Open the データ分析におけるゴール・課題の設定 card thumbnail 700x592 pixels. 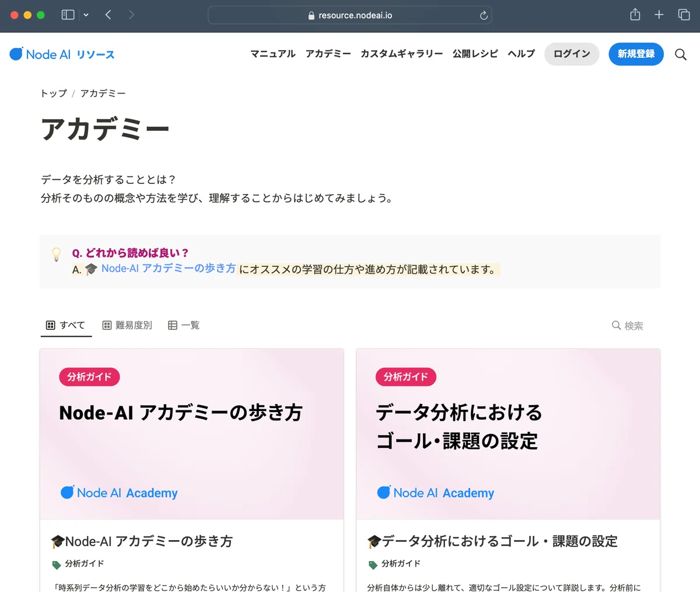[x=508, y=434]
